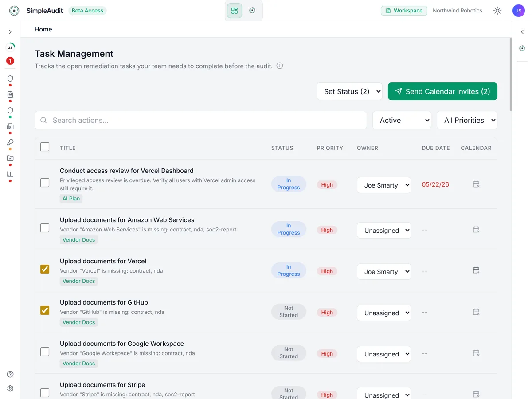This screenshot has height=399, width=532.
Task: Click the Northwind Robotics organization name
Action: pos(458,11)
